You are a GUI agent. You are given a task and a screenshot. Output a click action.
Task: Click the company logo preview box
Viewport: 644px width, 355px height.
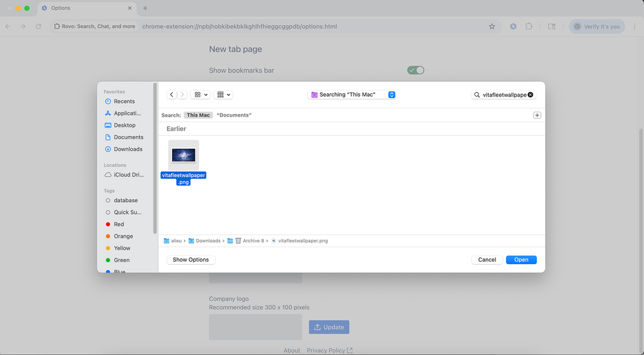[x=255, y=327]
